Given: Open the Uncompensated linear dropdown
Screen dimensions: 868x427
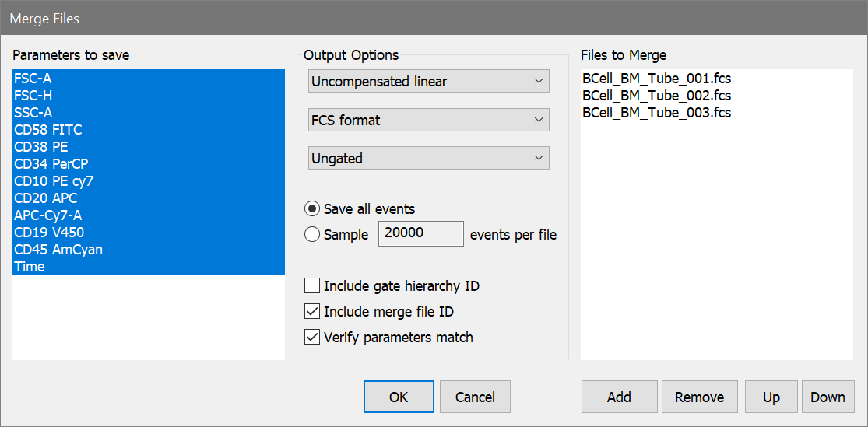Looking at the screenshot, I should [429, 81].
